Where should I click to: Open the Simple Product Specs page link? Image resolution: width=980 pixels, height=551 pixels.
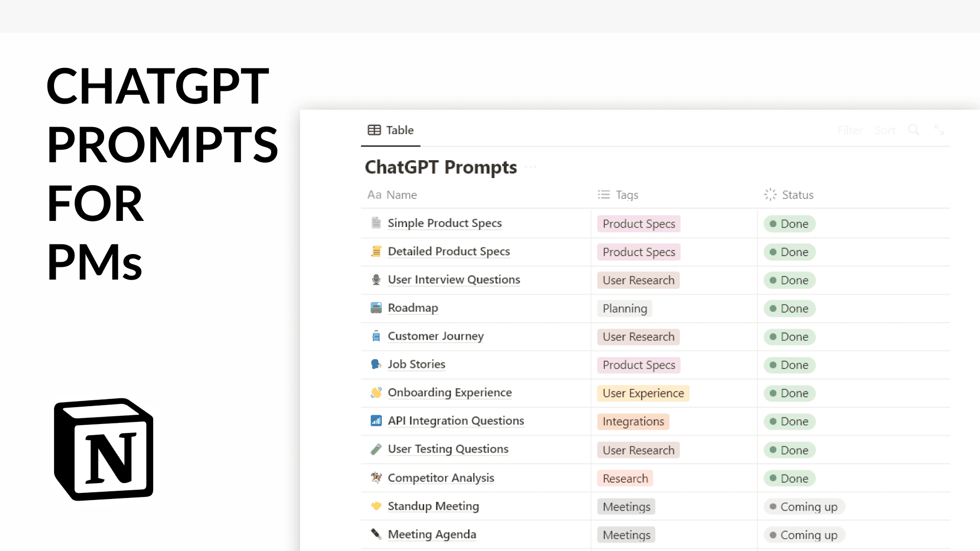pos(445,223)
